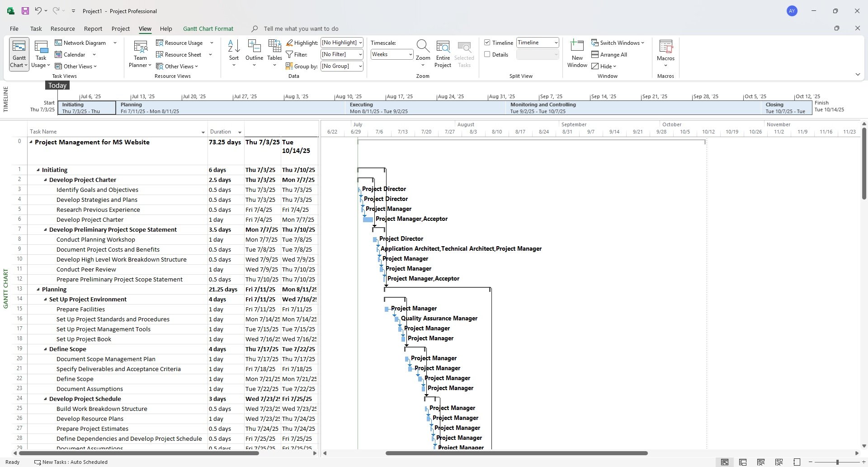Switch to Calendar view
868x467 pixels.
(x=71, y=54)
